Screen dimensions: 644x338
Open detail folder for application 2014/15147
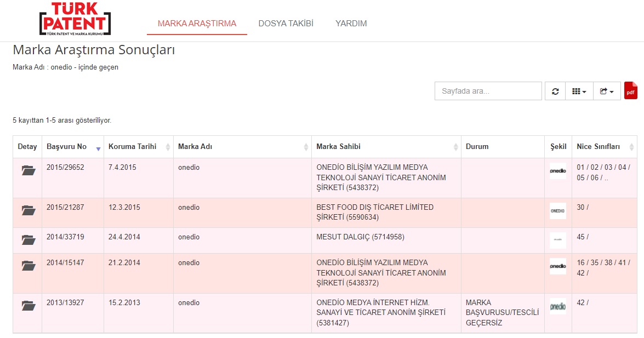(x=29, y=266)
